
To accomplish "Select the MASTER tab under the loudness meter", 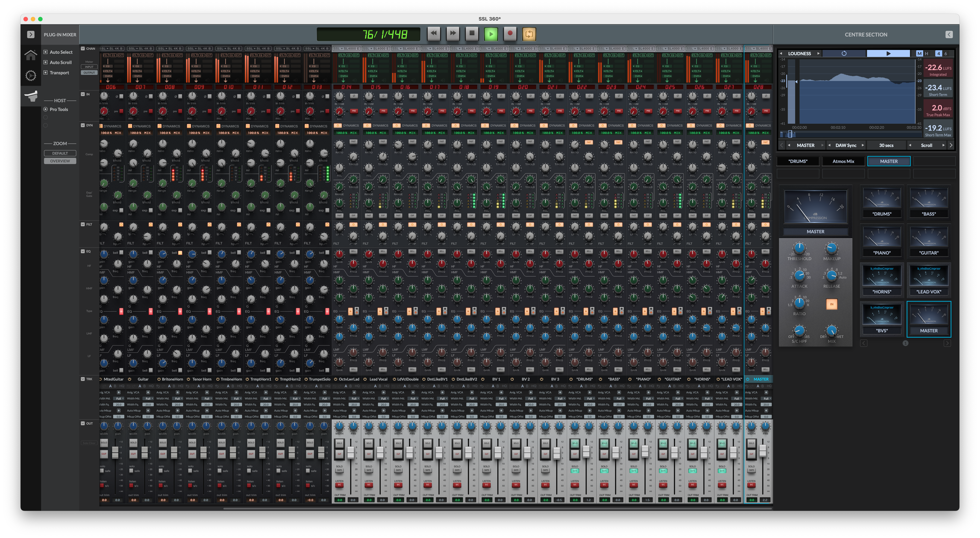I will 889,161.
